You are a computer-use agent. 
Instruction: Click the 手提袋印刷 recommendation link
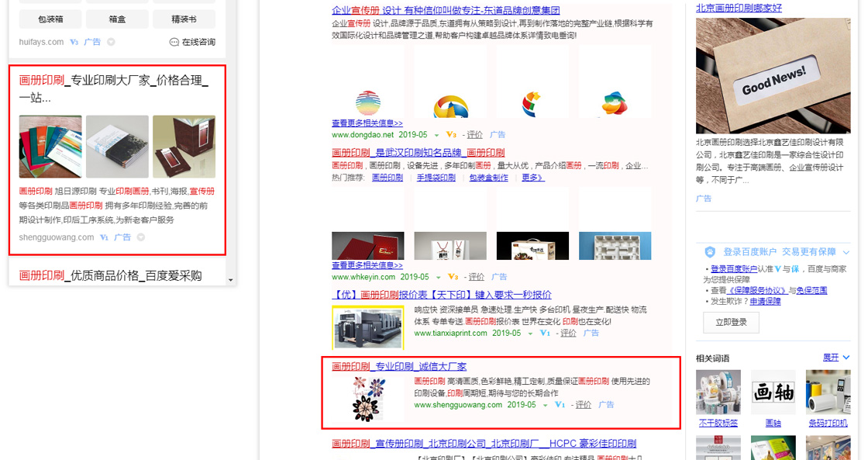[x=436, y=178]
